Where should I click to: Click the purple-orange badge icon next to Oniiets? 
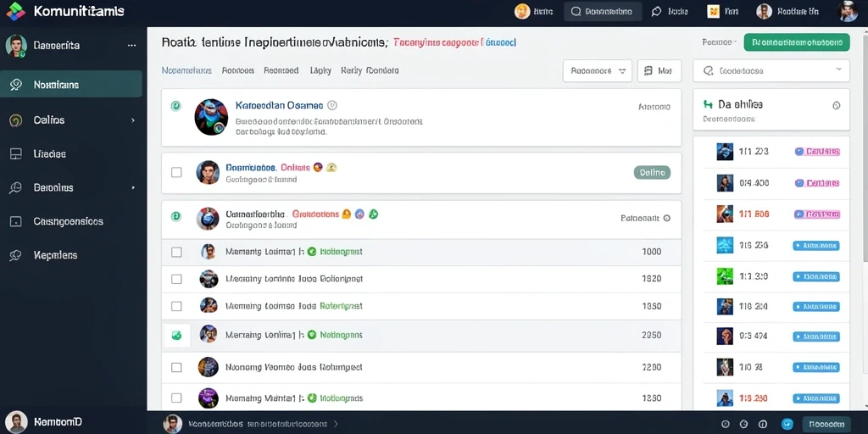click(x=318, y=167)
